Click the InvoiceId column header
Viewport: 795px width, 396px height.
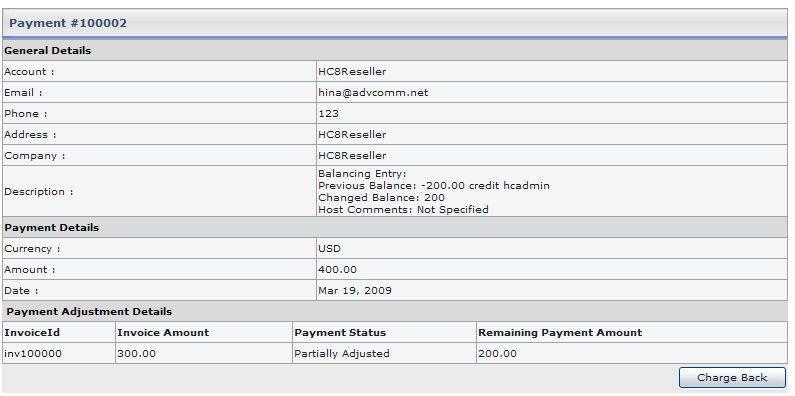tap(32, 333)
